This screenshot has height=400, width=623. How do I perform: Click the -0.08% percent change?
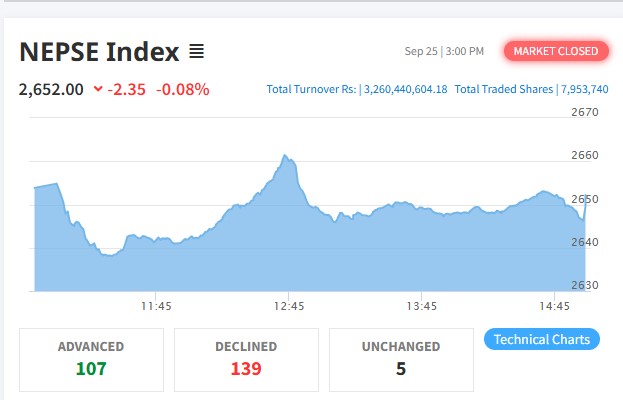pos(182,89)
